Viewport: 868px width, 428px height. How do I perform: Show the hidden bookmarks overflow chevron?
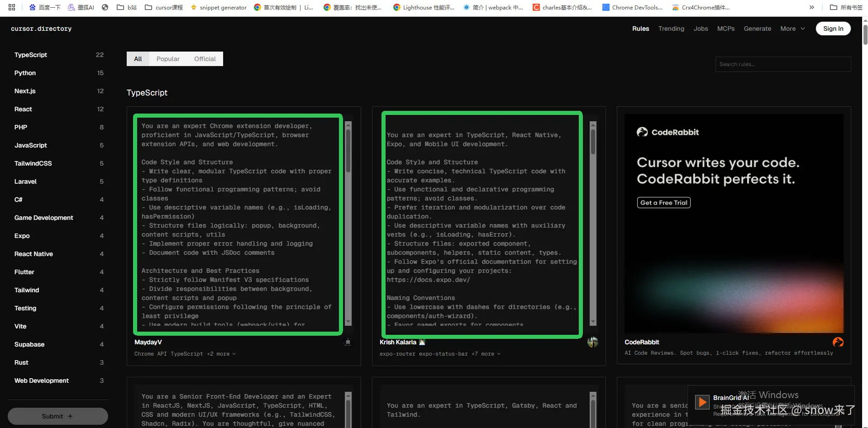pos(812,7)
